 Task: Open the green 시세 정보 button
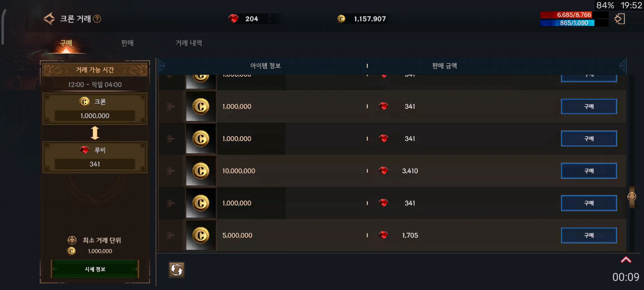click(x=95, y=269)
